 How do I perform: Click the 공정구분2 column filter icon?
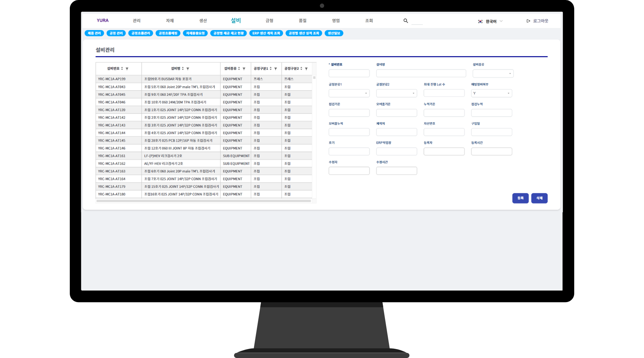(306, 69)
